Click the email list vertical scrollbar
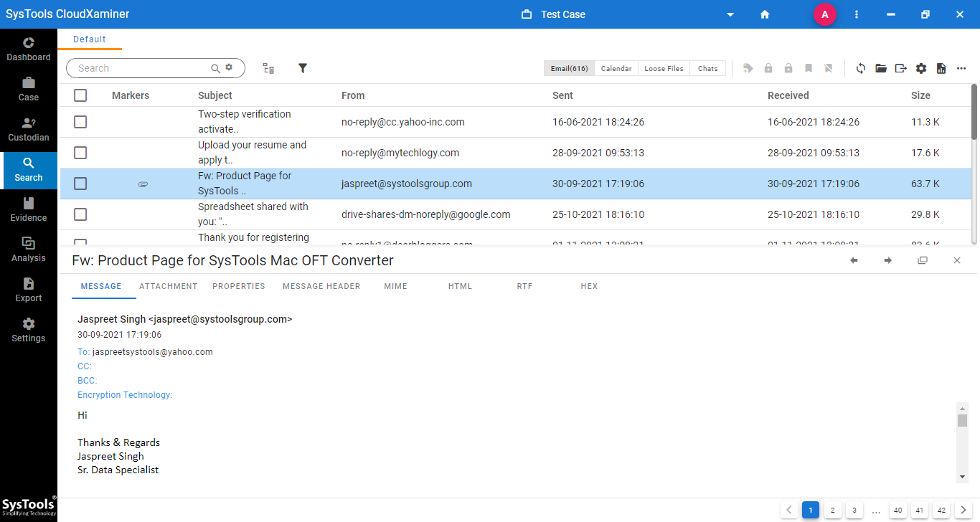The width and height of the screenshot is (980, 522). 974,112
